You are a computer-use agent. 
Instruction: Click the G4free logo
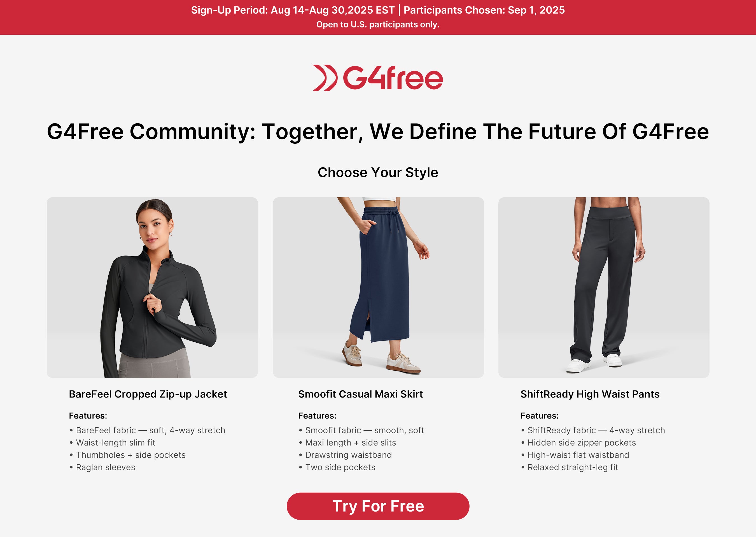378,78
